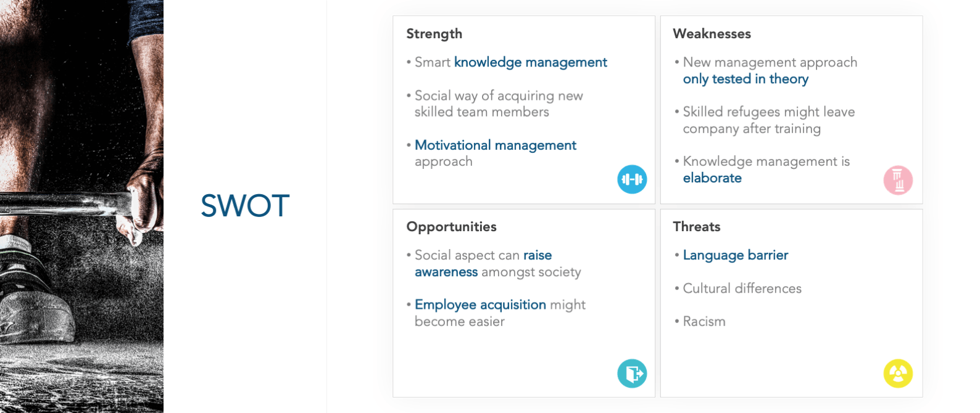Click the 'knowledge management' highlighted text

(531, 62)
